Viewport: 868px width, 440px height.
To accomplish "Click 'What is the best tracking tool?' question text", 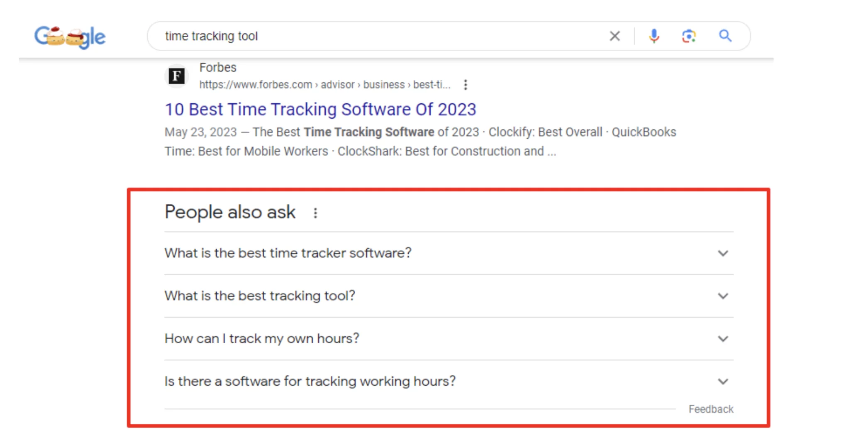I will coord(260,296).
